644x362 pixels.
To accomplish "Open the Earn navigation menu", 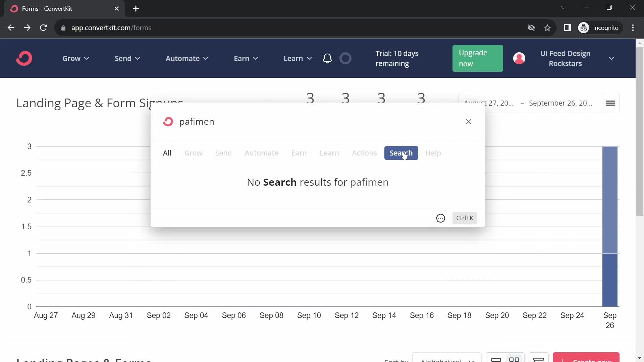I will [x=245, y=58].
